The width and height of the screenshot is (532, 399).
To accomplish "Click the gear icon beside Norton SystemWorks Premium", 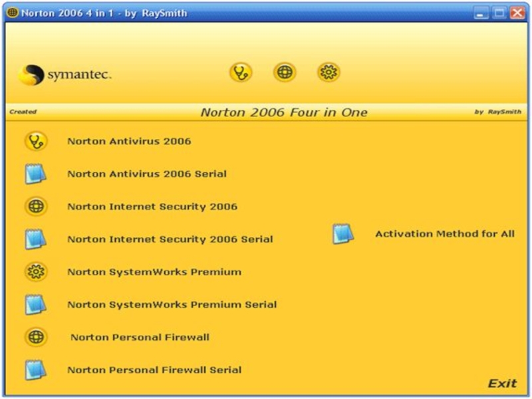I will 36,272.
